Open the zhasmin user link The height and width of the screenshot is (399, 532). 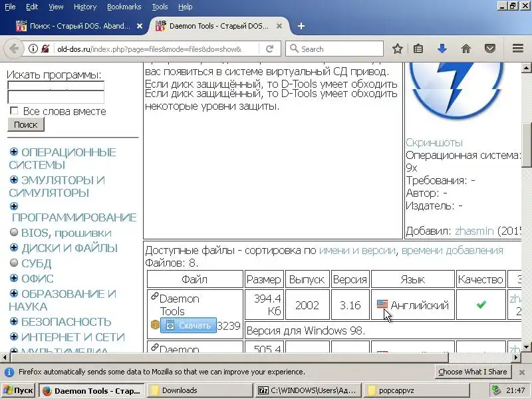[x=474, y=231]
